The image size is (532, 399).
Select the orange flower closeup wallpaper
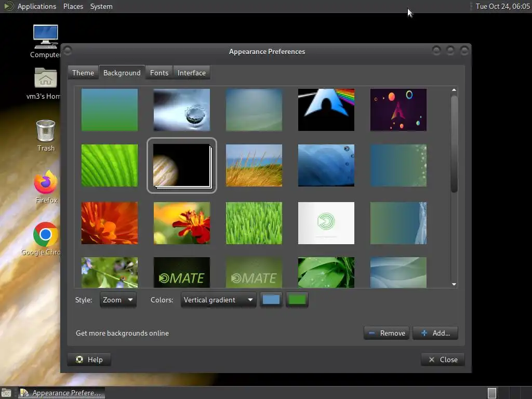coord(110,223)
